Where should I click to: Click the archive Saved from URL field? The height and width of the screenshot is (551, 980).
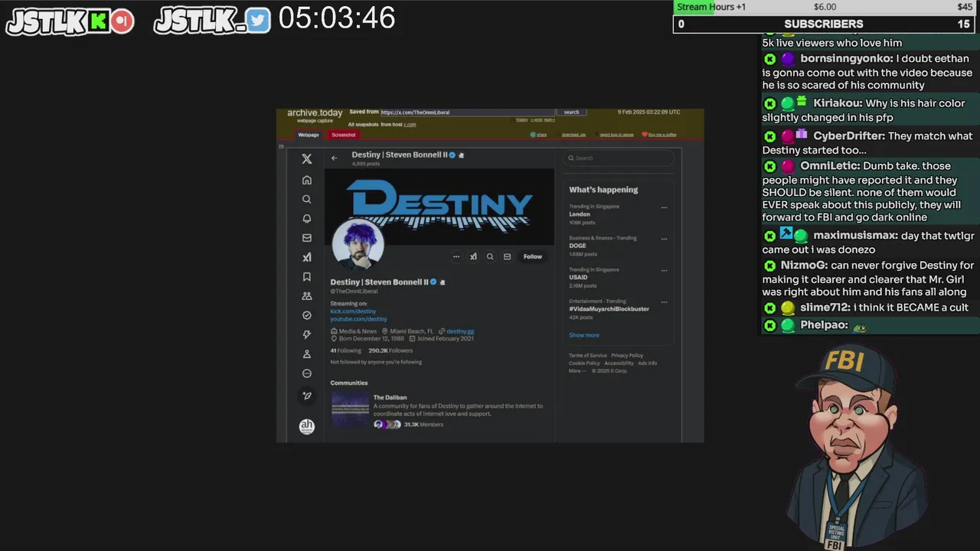pyautogui.click(x=467, y=112)
